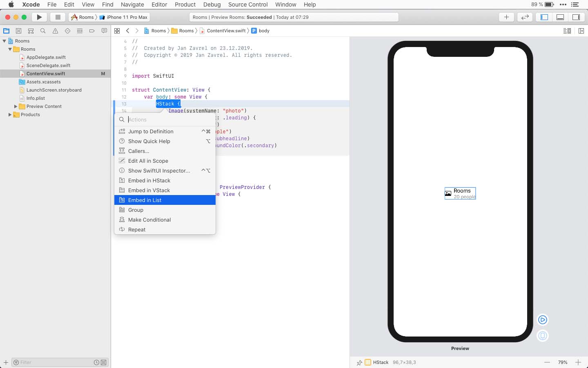Click the pin preview icon in the status bar
Image resolution: width=588 pixels, height=368 pixels.
pos(359,362)
